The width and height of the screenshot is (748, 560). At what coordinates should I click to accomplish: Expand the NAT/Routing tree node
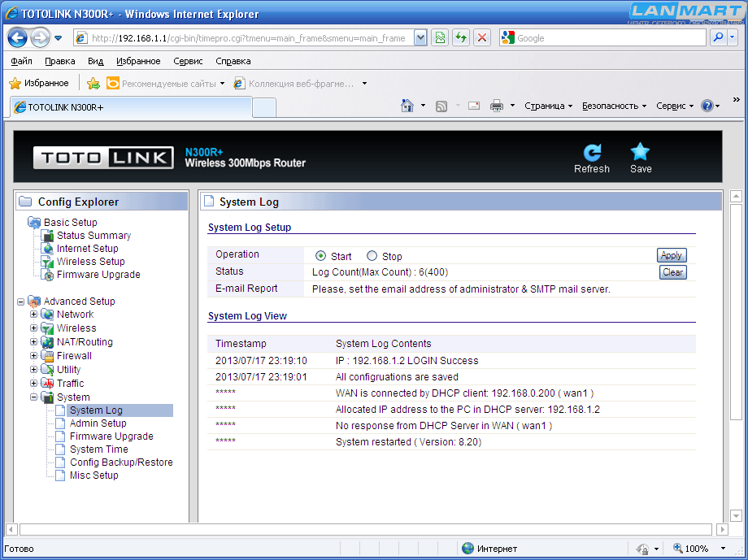point(33,342)
